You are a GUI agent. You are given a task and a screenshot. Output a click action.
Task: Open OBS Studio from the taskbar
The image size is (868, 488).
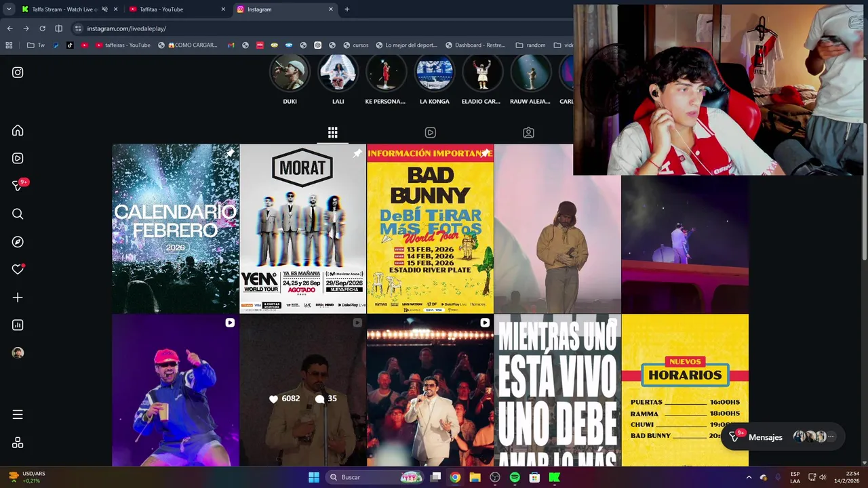495,477
